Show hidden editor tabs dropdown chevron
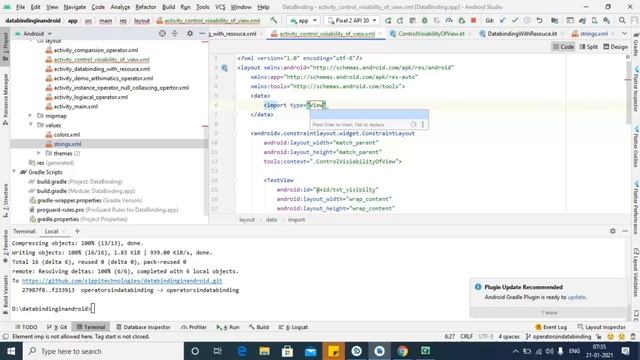This screenshot has height=360, width=640. (624, 33)
